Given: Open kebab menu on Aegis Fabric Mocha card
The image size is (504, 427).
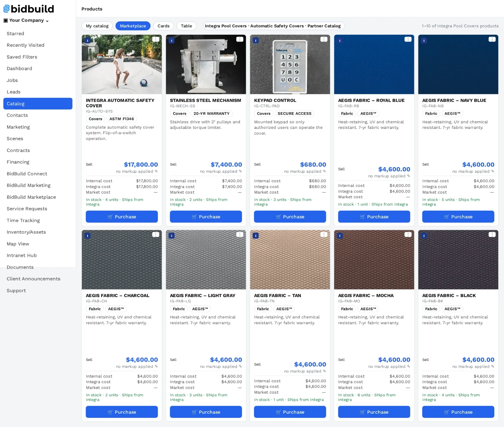Looking at the screenshot, I should click(x=408, y=234).
